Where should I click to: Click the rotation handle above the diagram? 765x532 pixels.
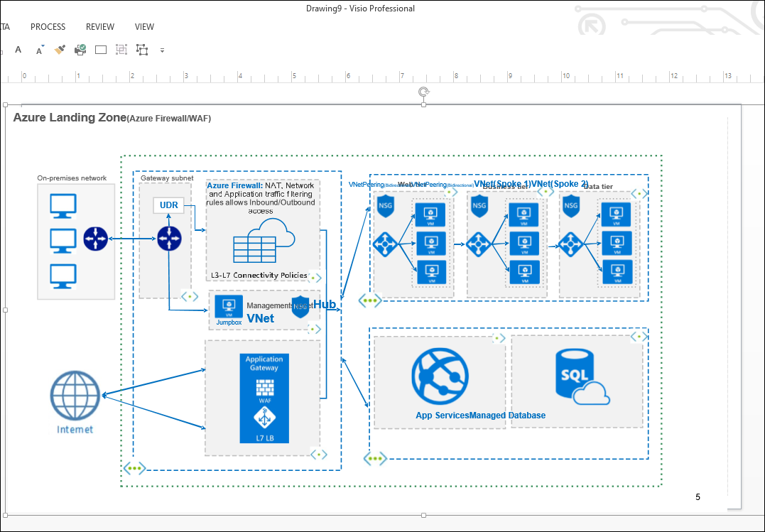(x=424, y=92)
